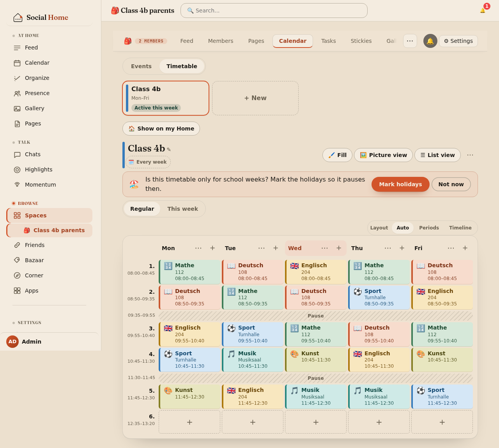
Task: Click the pencil icon beside Class 4b title
Action: [169, 150]
